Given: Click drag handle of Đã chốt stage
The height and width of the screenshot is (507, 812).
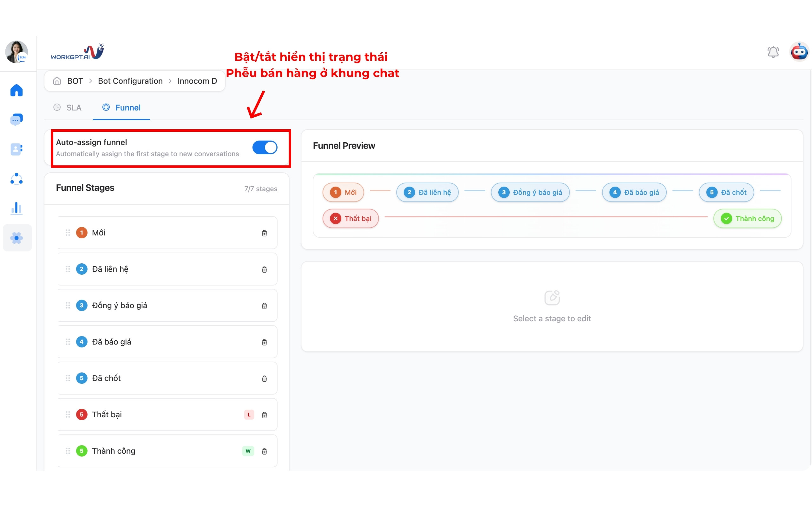Looking at the screenshot, I should tap(68, 378).
